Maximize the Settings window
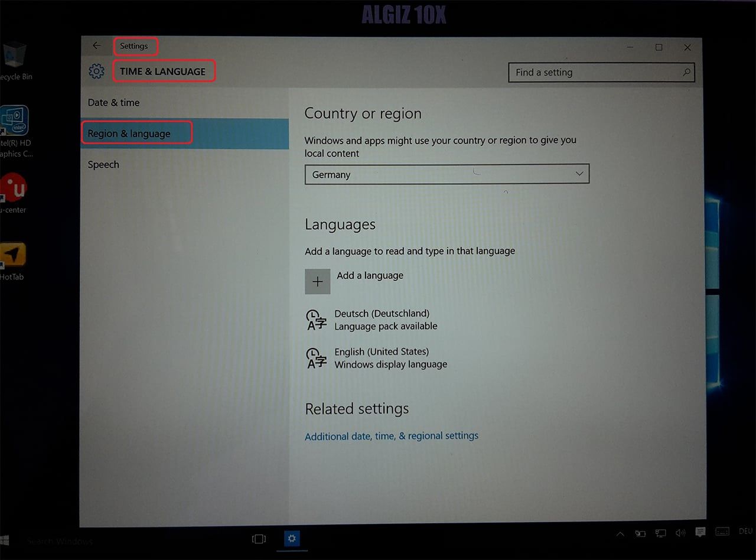This screenshot has height=560, width=756. pyautogui.click(x=659, y=47)
